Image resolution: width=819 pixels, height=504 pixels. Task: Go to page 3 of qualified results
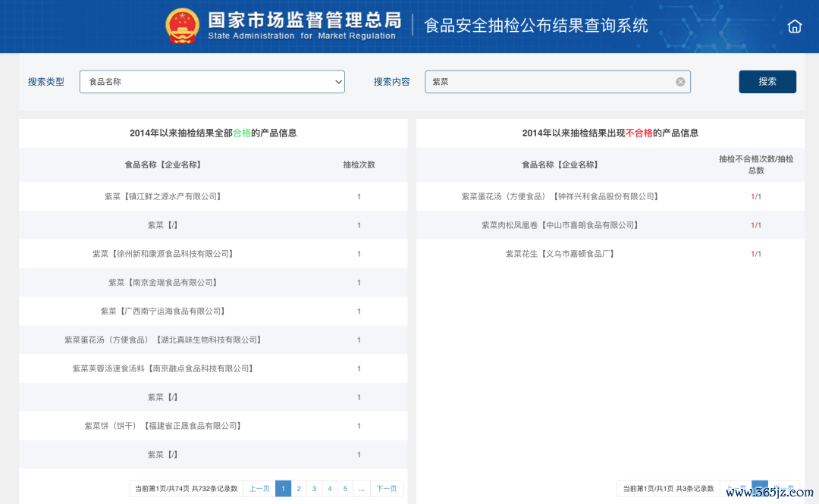tap(314, 489)
